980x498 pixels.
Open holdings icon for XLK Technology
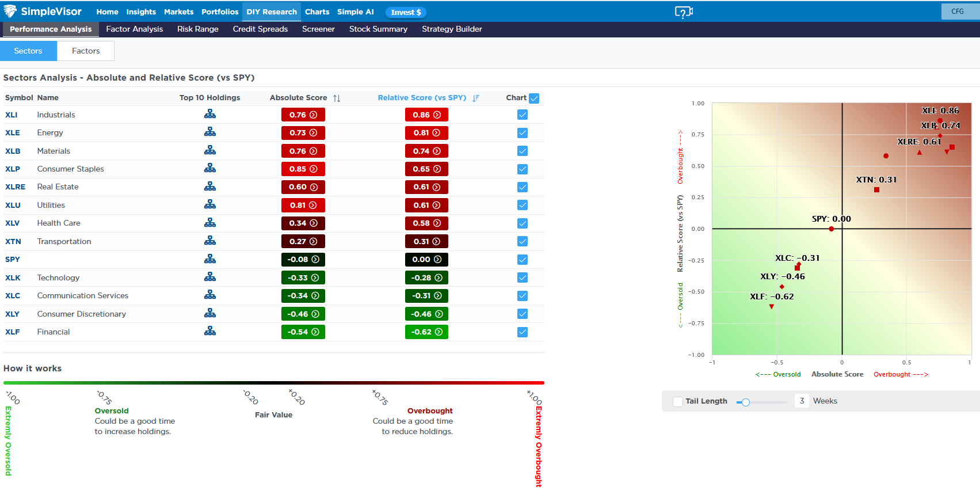[210, 277]
